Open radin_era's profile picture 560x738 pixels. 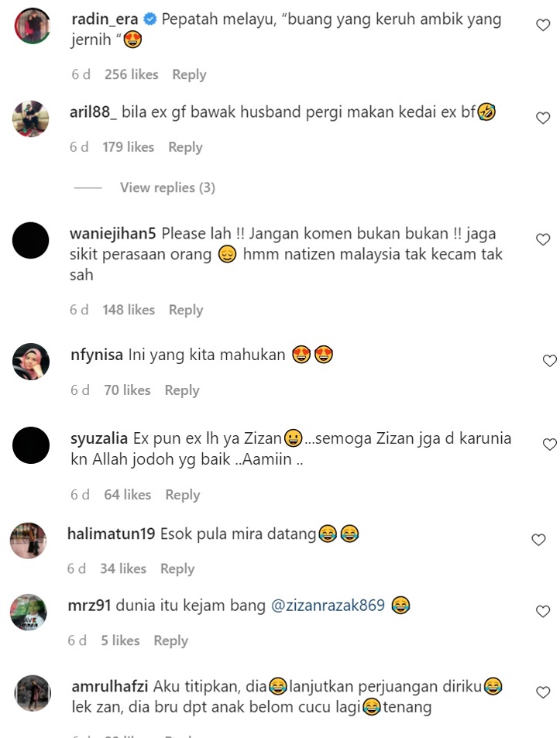[x=33, y=26]
